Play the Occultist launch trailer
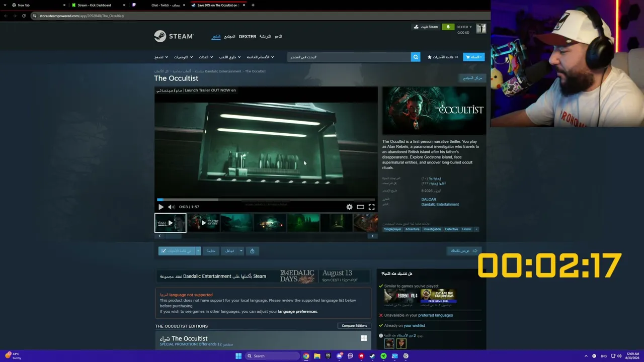 pyautogui.click(x=160, y=207)
